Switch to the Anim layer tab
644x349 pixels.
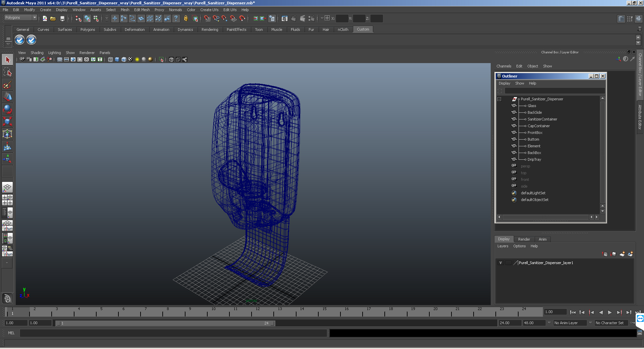coord(542,239)
